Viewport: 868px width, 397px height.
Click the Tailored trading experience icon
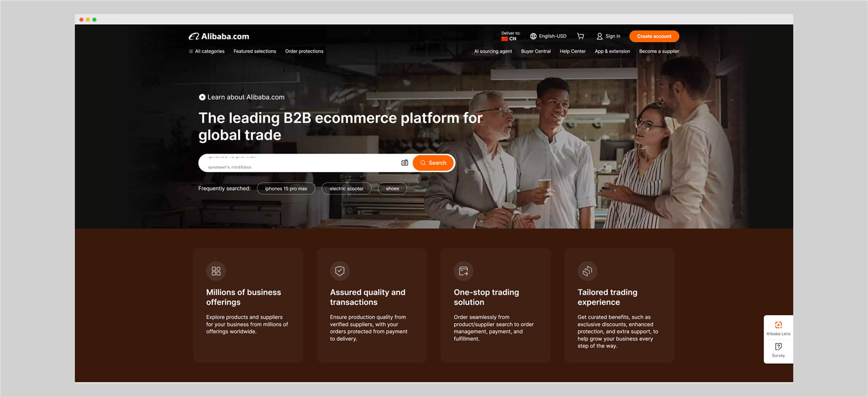587,271
